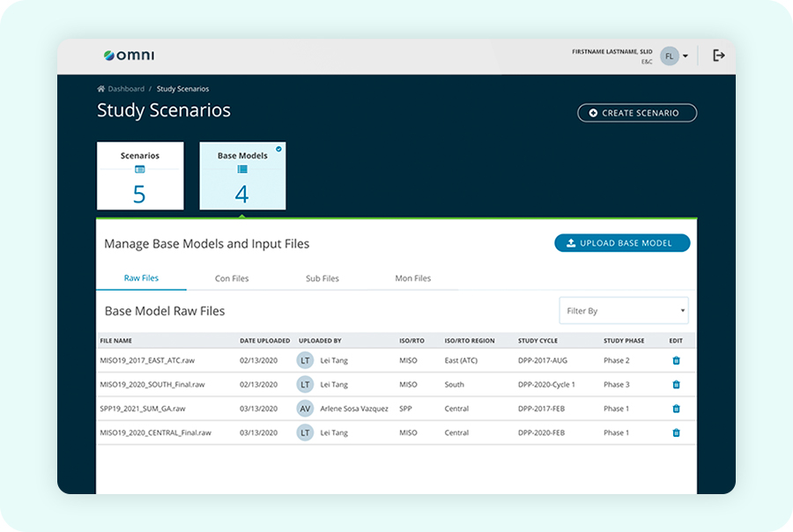Select the Base Models card
The height and width of the screenshot is (532, 793).
tap(243, 175)
